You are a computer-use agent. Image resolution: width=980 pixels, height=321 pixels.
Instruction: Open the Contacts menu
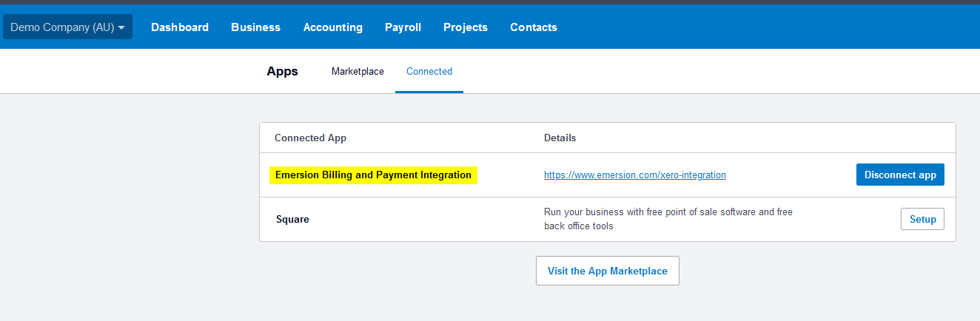click(x=534, y=27)
